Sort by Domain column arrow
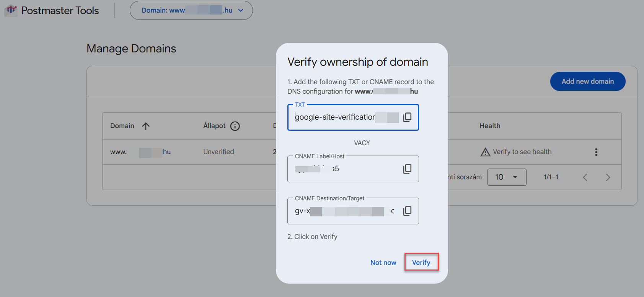Viewport: 644px width, 297px height. (146, 126)
